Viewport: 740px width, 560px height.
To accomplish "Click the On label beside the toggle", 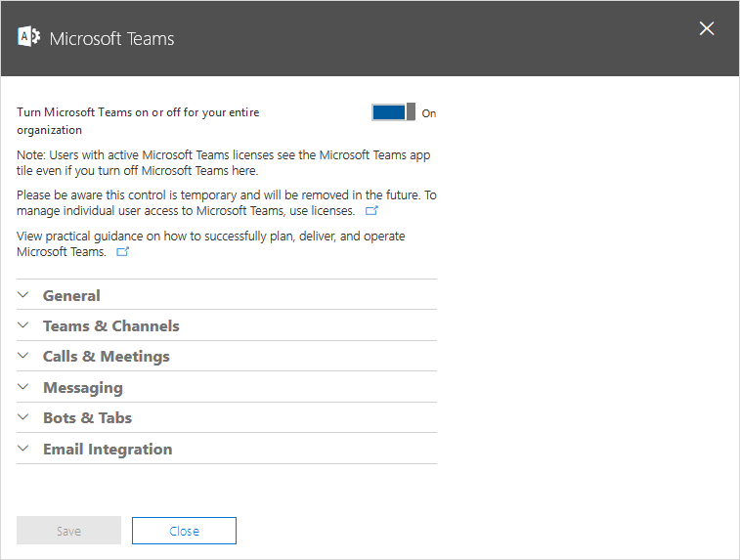I will (429, 113).
